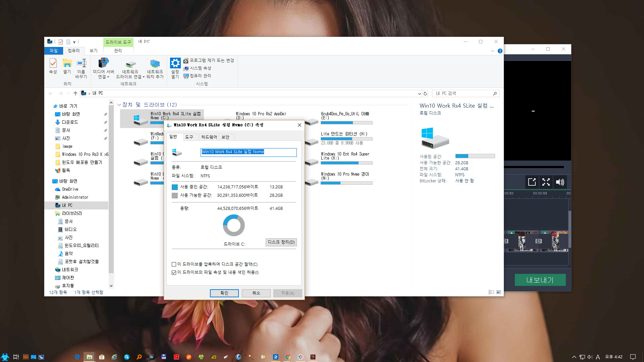Open the 하드웨어 tab in properties dialog
The height and width of the screenshot is (362, 644).
[209, 137]
